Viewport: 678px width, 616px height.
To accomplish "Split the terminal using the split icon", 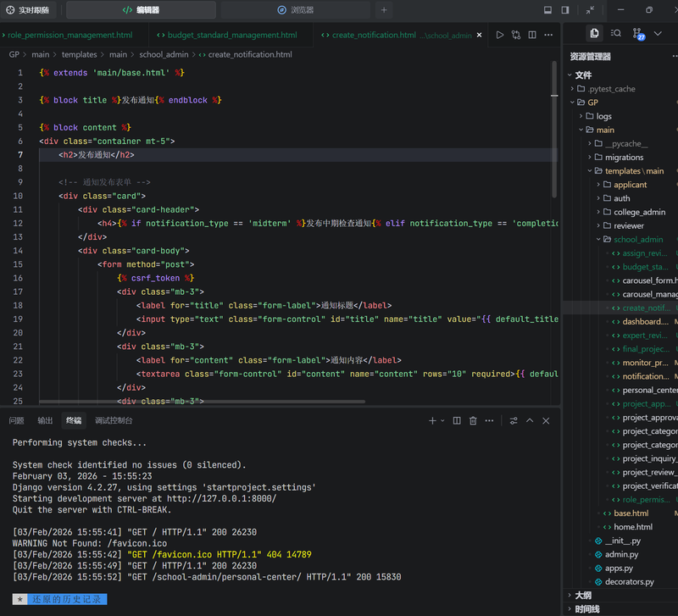I will [457, 420].
